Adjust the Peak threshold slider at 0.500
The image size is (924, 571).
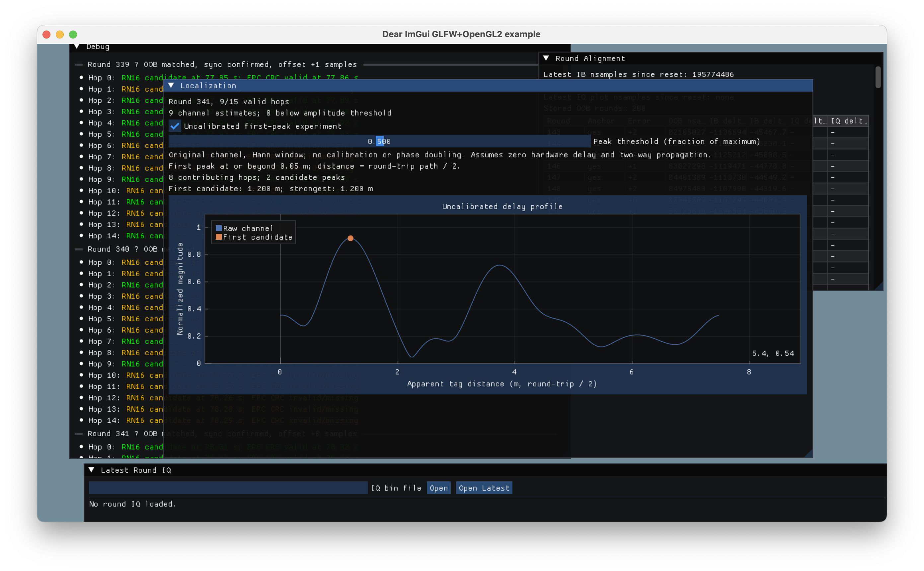click(x=379, y=142)
